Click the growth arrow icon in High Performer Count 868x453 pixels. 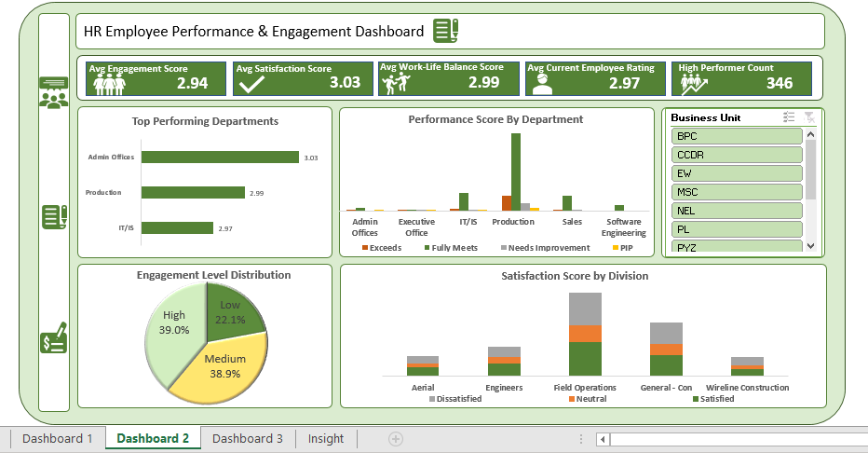click(694, 84)
